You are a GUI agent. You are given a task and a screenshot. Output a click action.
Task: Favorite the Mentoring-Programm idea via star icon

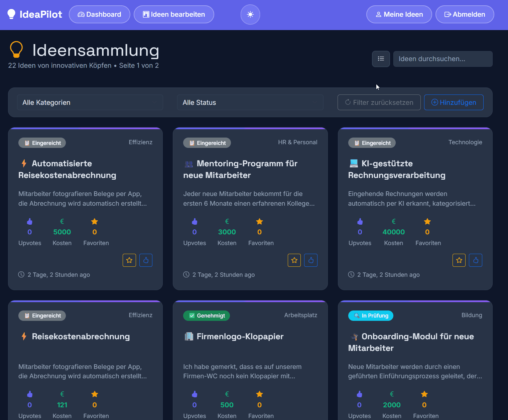294,260
